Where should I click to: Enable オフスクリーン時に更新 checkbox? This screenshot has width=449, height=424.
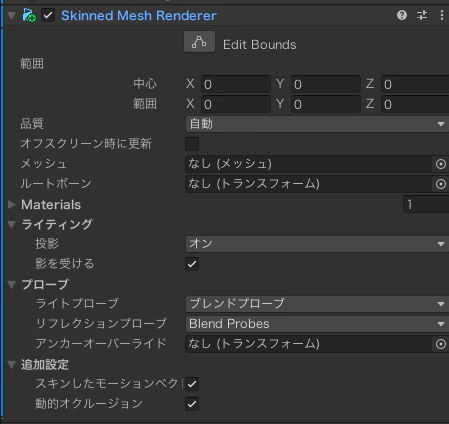pos(192,144)
